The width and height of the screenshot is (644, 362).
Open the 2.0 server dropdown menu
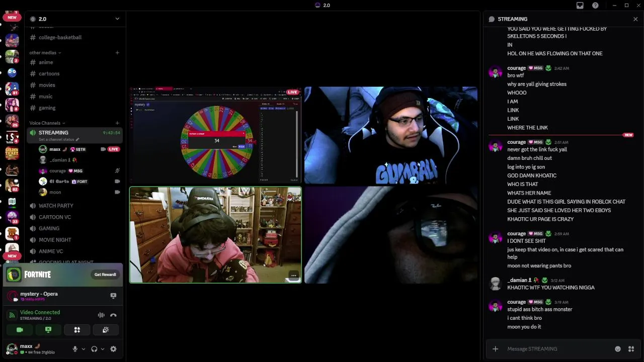coord(117,19)
